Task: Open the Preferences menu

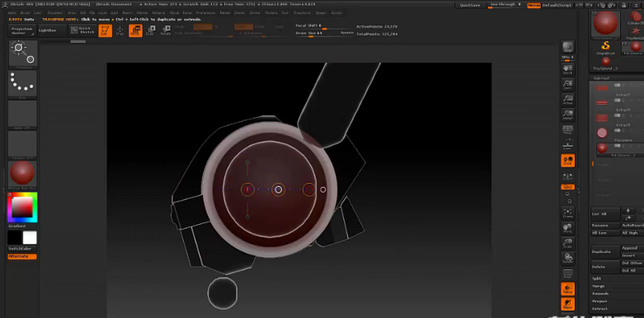Action: pos(205,12)
